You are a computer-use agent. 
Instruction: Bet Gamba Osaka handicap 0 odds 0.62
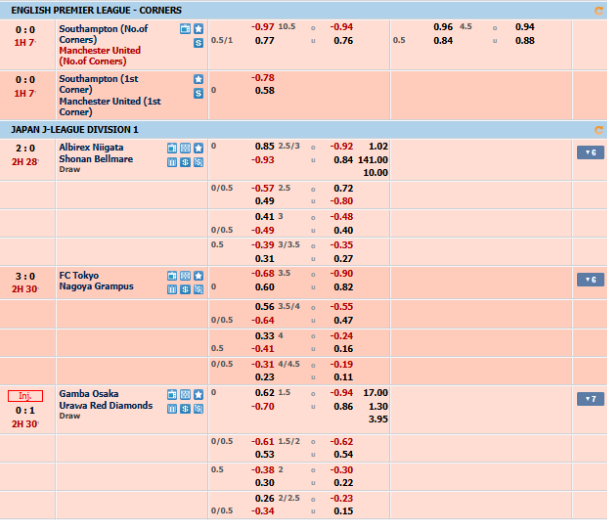[265, 393]
